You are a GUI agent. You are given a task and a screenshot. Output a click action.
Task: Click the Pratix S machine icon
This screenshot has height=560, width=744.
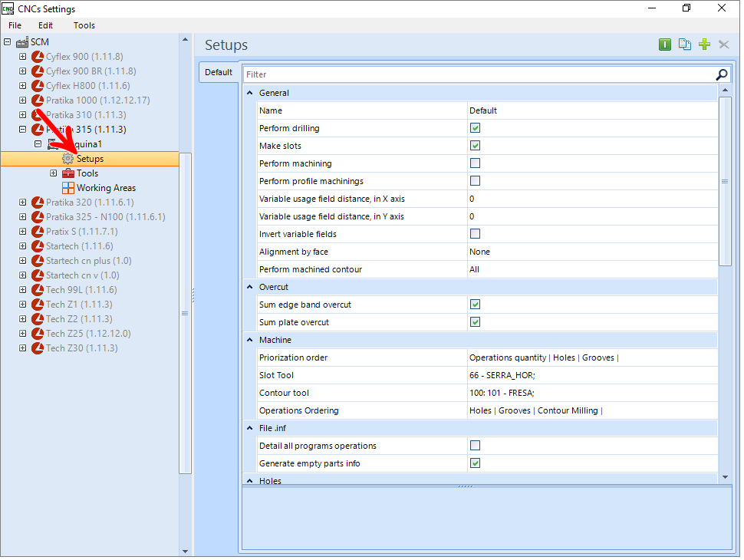[x=38, y=232]
